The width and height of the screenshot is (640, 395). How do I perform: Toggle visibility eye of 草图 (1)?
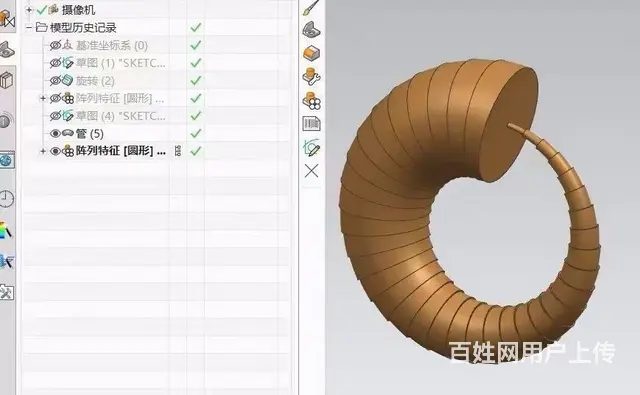point(56,63)
